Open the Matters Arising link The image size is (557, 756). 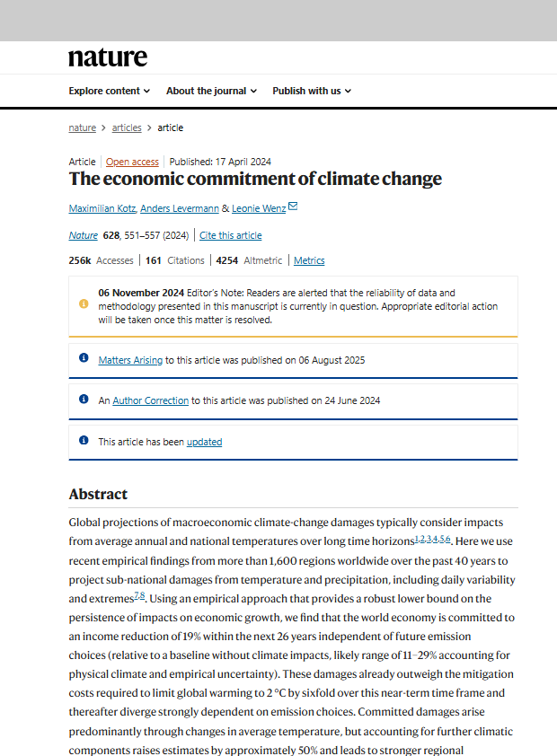pos(130,359)
